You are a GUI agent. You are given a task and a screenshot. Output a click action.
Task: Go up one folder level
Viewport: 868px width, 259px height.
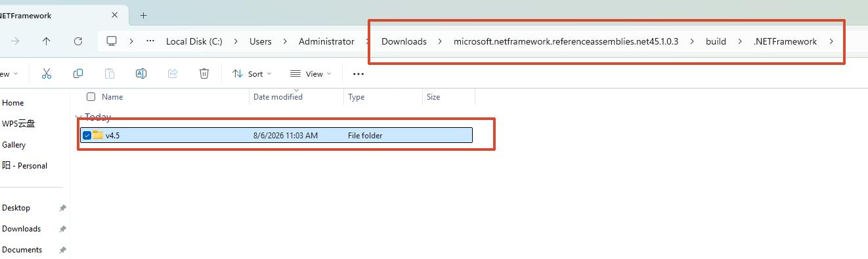pyautogui.click(x=46, y=41)
